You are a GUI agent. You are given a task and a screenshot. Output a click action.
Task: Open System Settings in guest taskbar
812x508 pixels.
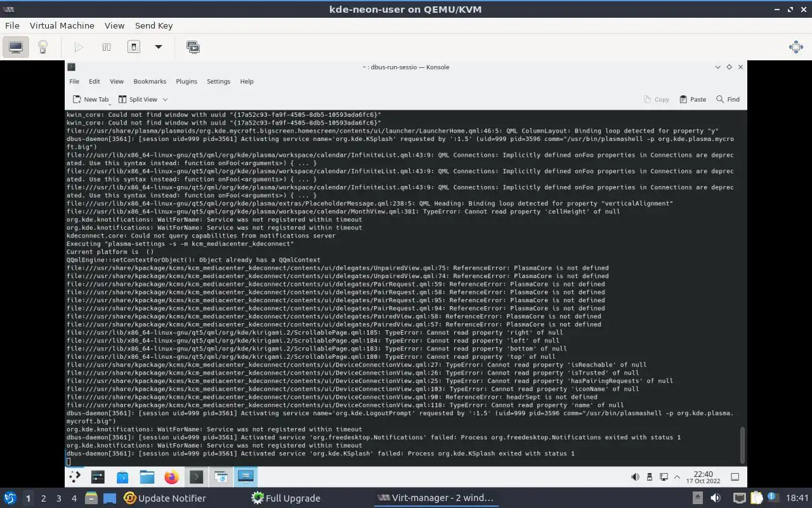pos(98,477)
